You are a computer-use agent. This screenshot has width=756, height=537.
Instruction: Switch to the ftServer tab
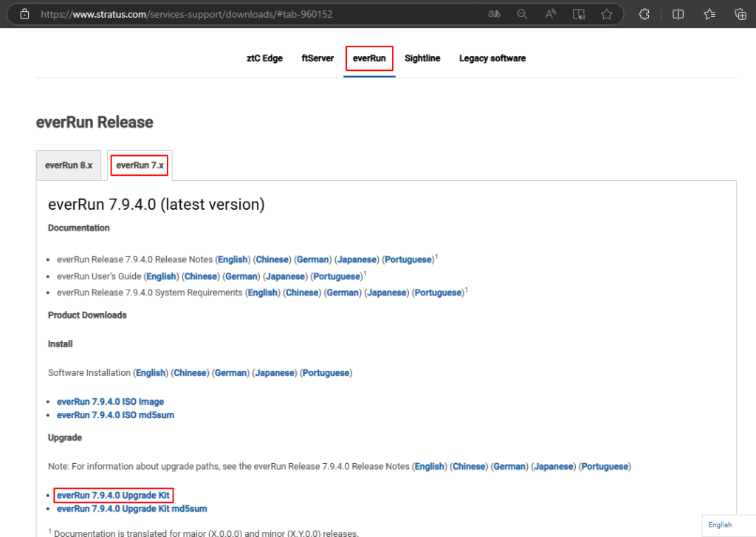tap(317, 58)
